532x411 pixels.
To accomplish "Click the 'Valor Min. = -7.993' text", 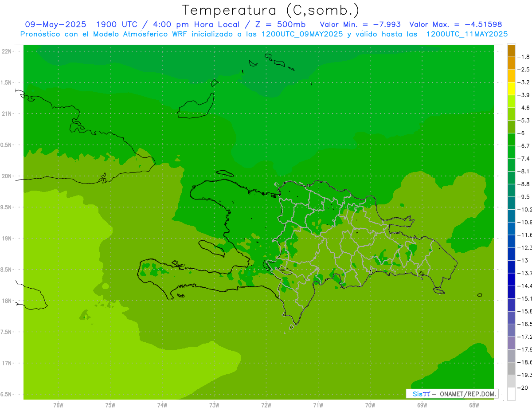I will point(360,24).
